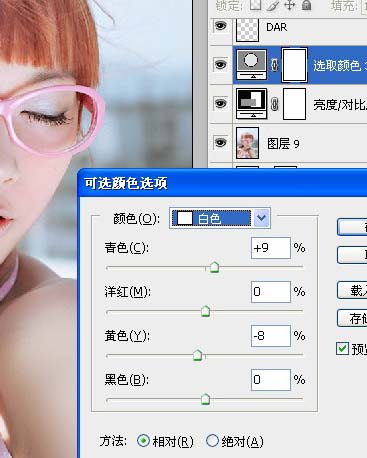Click the 载入 load button
This screenshot has width=367, height=458.
tap(352, 290)
